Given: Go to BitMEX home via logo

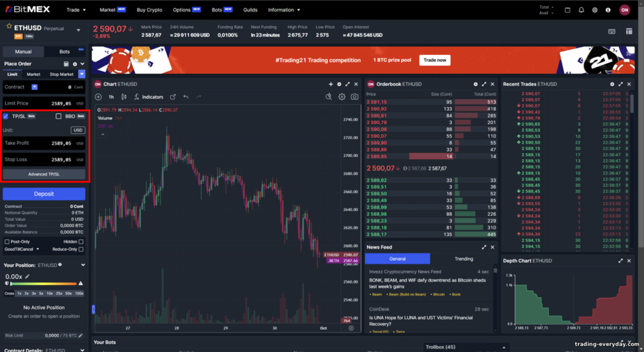Looking at the screenshot, I should pos(28,9).
